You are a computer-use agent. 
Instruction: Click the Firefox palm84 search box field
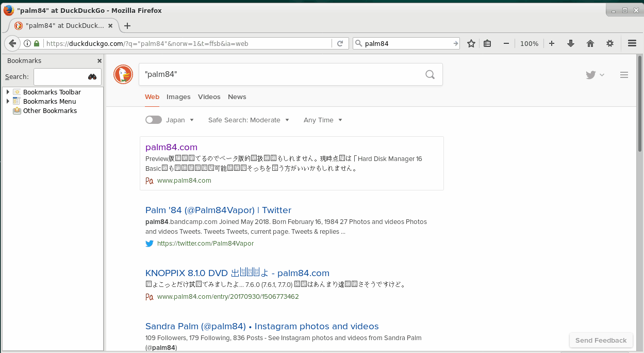407,44
